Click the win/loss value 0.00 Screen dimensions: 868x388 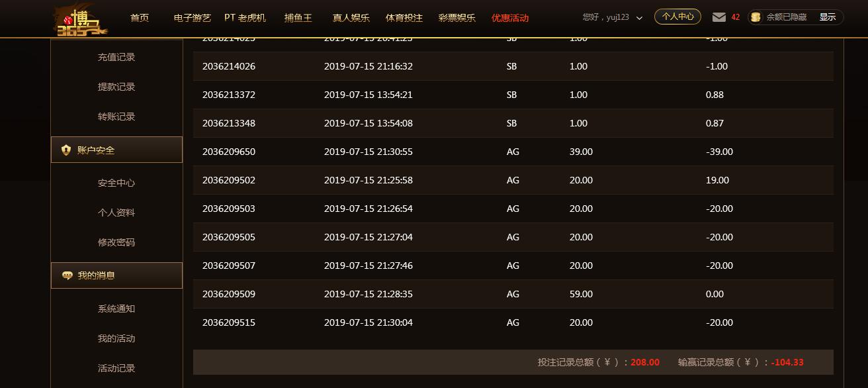(x=715, y=294)
